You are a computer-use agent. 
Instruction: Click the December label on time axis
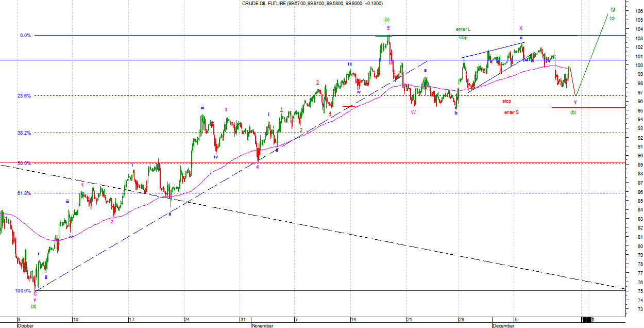click(502, 325)
